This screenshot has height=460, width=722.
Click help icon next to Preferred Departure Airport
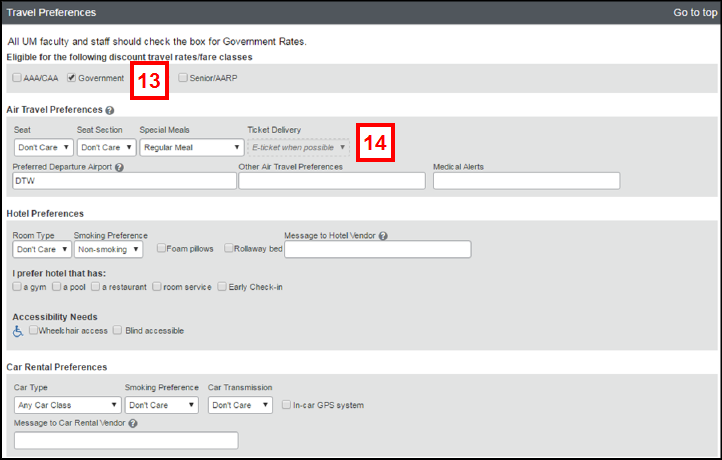[119, 167]
